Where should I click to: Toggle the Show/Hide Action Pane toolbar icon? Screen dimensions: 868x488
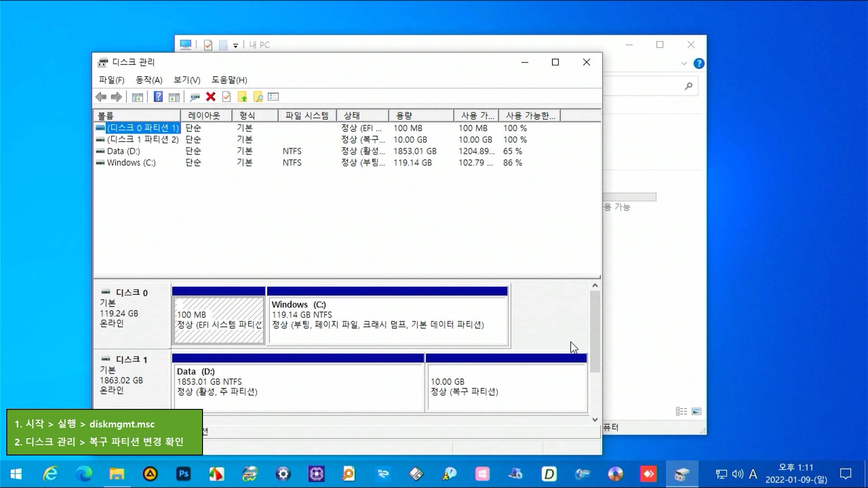click(x=174, y=97)
